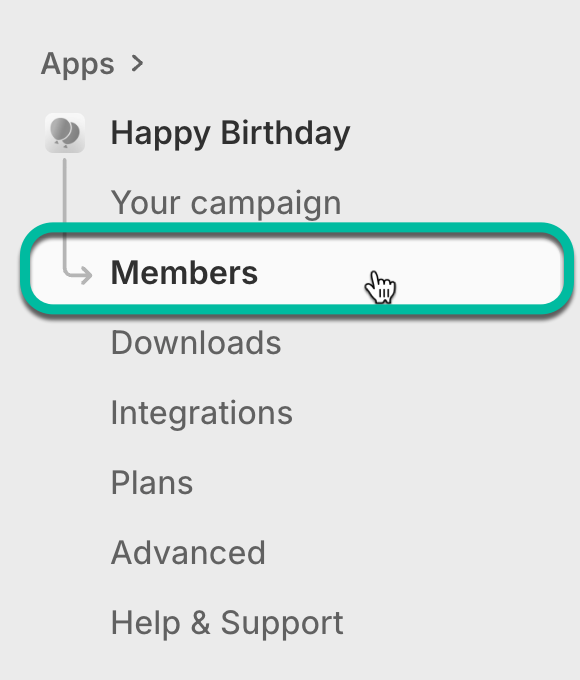Click the Members text label
The width and height of the screenshot is (580, 680).
coord(184,273)
